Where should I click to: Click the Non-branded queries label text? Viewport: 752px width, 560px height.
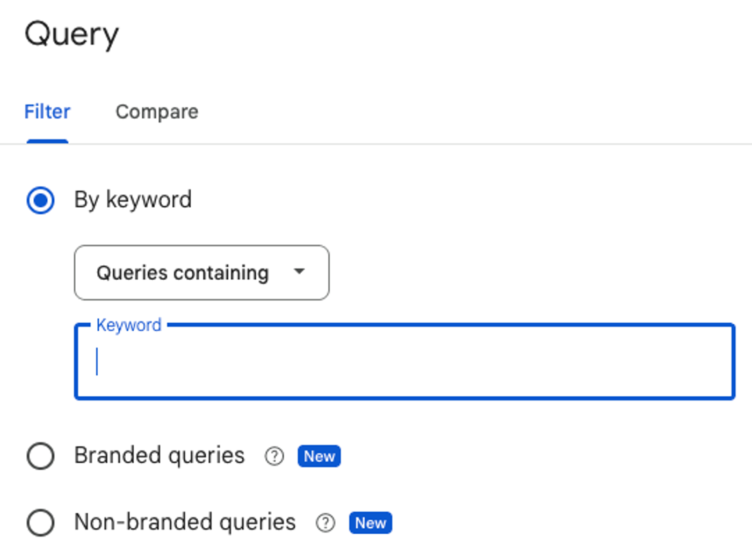tap(184, 521)
